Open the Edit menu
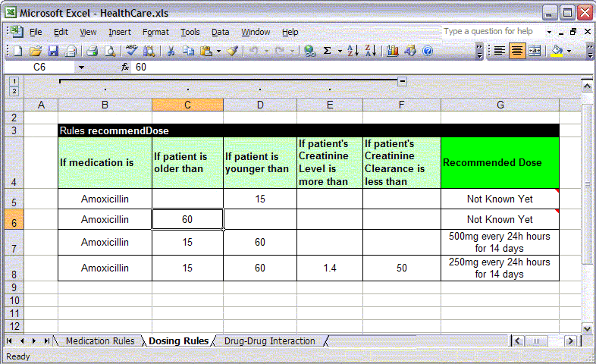This screenshot has height=364, width=596. 61,33
